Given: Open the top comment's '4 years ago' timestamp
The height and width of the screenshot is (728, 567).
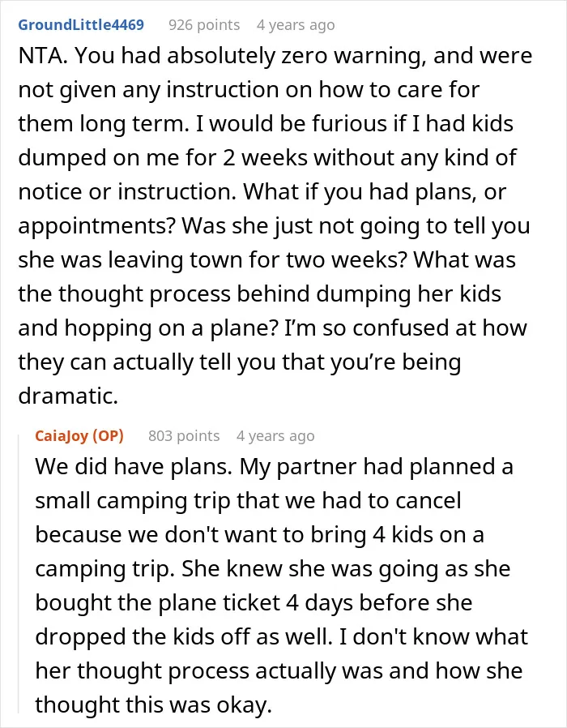Looking at the screenshot, I should (296, 25).
